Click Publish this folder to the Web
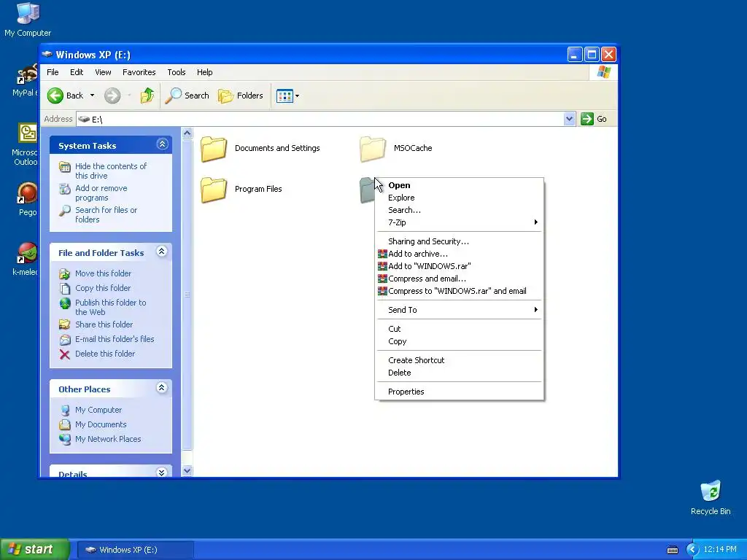The width and height of the screenshot is (747, 560). click(111, 307)
